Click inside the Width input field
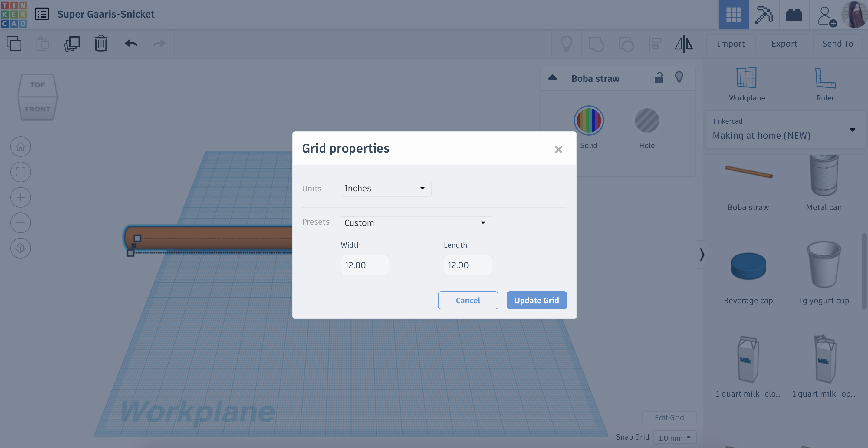The height and width of the screenshot is (448, 868). (365, 265)
